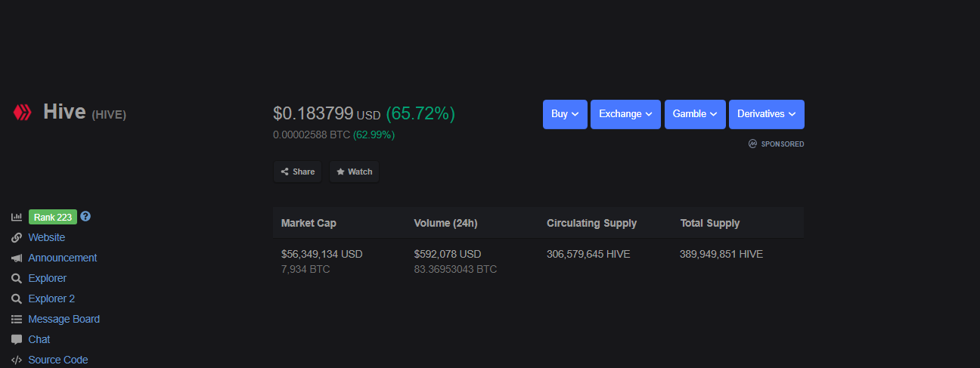Click the $0.183799 USD price
The height and width of the screenshot is (368, 980).
[327, 114]
